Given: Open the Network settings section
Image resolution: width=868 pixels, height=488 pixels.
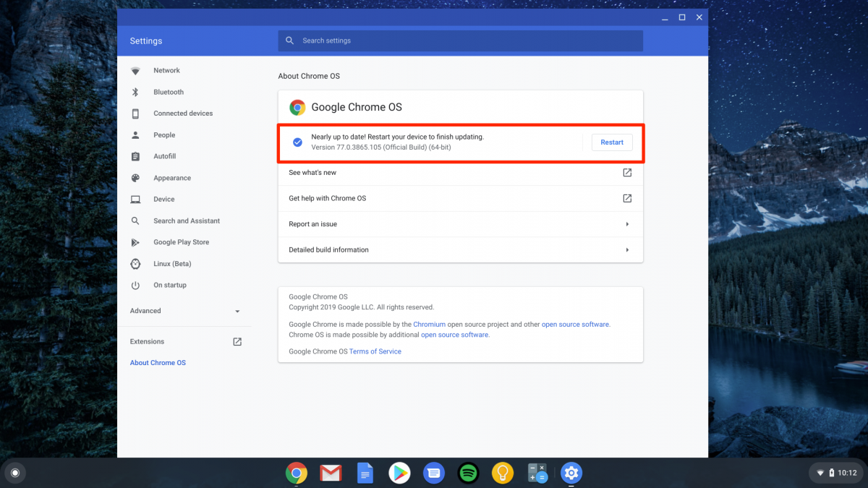Looking at the screenshot, I should (x=166, y=71).
